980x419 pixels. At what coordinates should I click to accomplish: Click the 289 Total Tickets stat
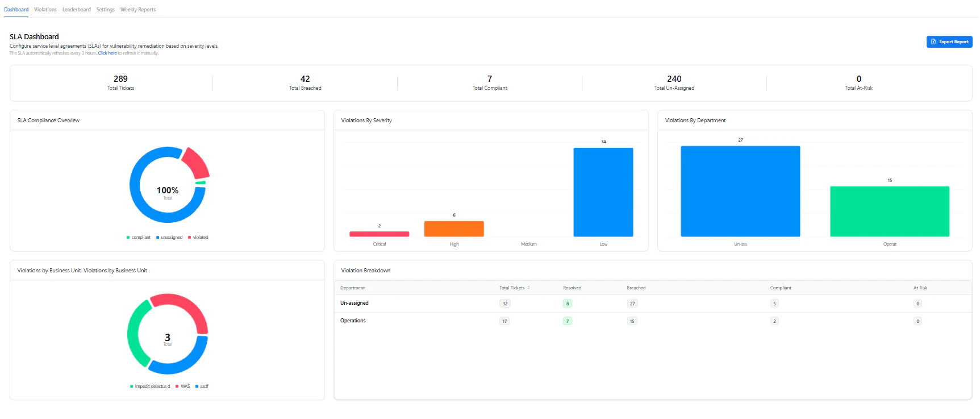[120, 82]
